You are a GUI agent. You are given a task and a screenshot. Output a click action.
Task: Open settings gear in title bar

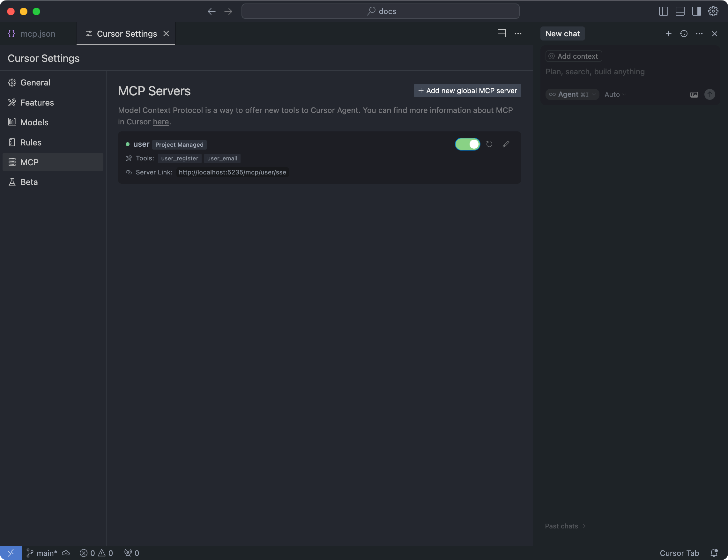click(713, 11)
